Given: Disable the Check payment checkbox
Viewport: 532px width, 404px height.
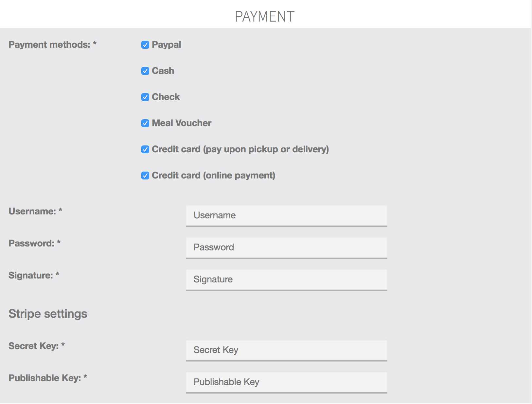Looking at the screenshot, I should click(x=145, y=97).
